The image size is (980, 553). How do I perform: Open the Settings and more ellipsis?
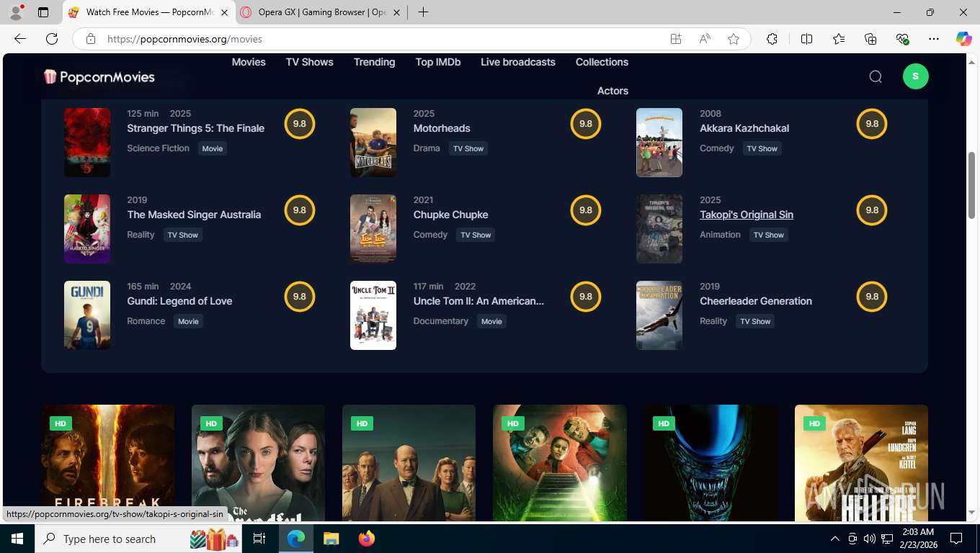934,39
